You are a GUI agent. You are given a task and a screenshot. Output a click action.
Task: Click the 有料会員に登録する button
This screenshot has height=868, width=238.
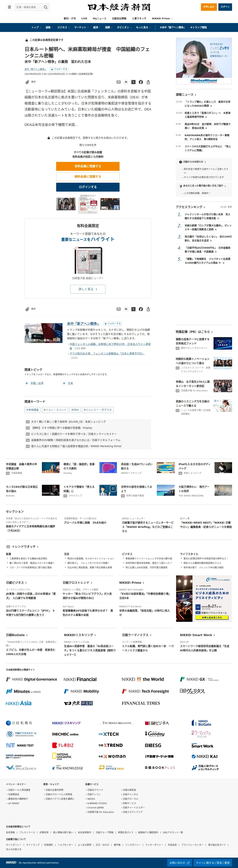point(88,166)
